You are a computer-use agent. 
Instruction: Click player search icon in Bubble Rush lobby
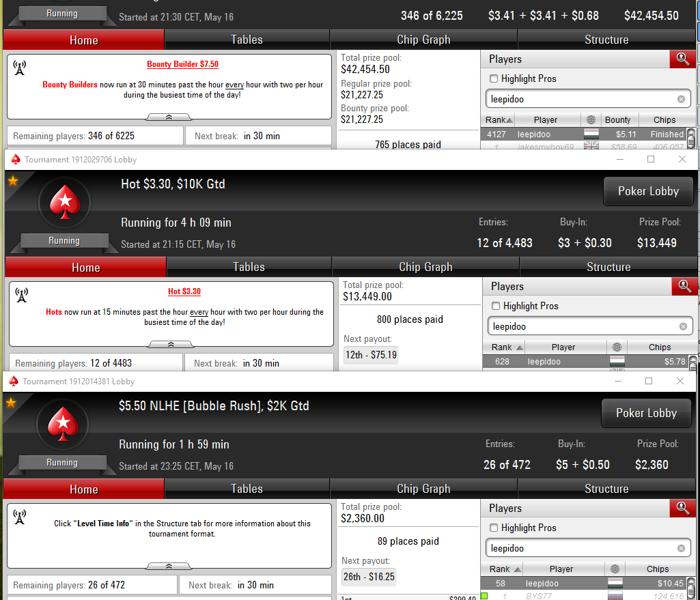coord(682,508)
